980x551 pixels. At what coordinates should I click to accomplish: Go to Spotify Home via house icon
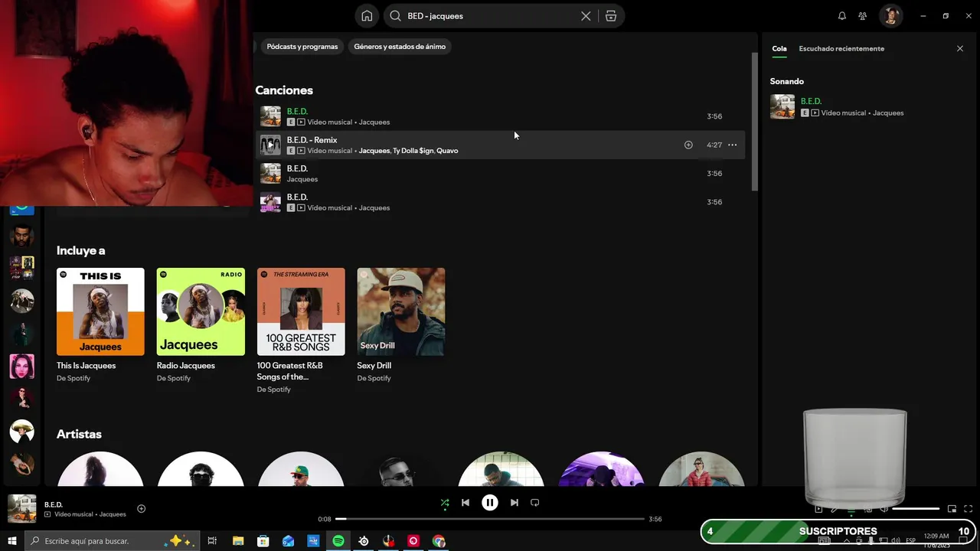(x=367, y=16)
